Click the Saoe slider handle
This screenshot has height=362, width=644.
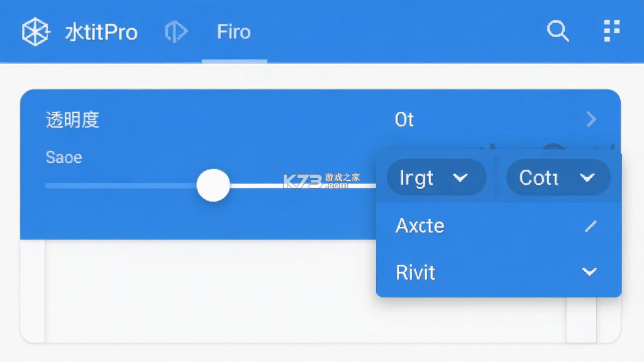click(213, 185)
